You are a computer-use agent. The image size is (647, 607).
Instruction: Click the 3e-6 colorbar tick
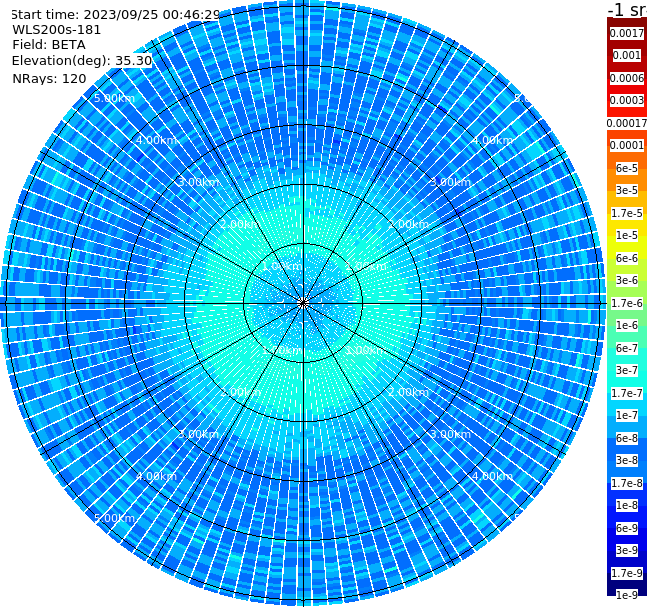627,280
